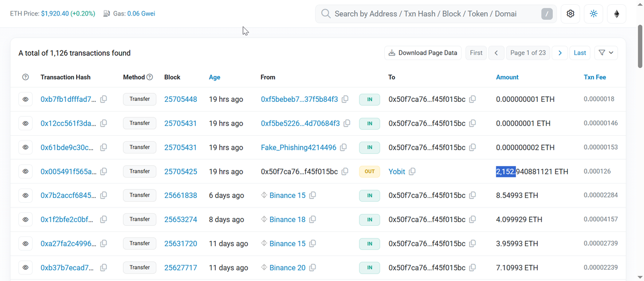Click the 2,152.940881121 ETH amount

pyautogui.click(x=532, y=172)
